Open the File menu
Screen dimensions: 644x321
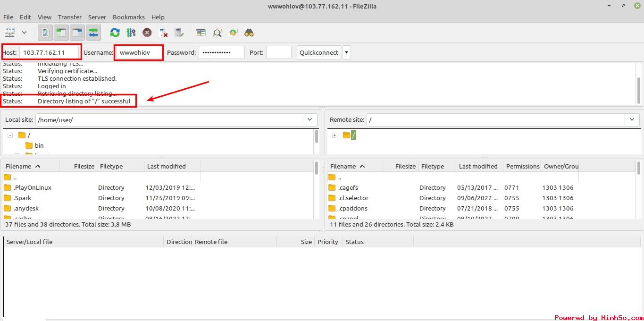(8, 17)
